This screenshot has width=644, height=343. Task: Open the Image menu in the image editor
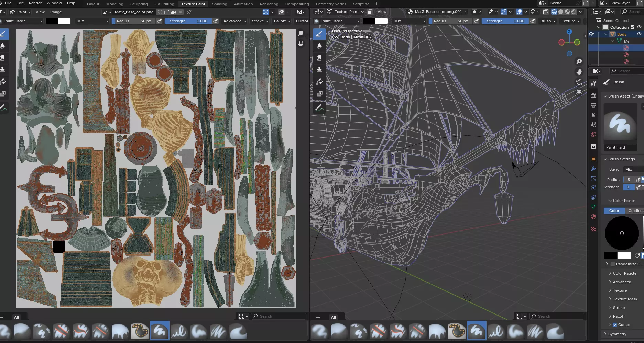(56, 12)
